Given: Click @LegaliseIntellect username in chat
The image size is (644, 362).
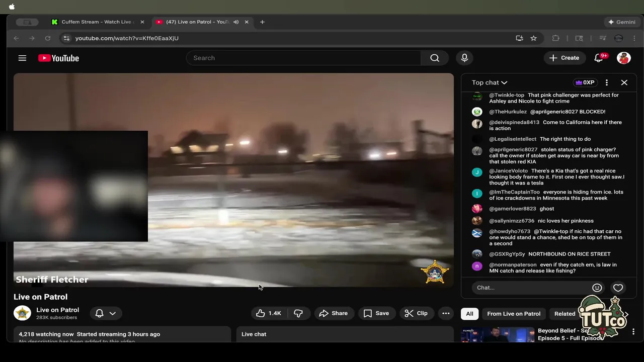Looking at the screenshot, I should pyautogui.click(x=513, y=139).
